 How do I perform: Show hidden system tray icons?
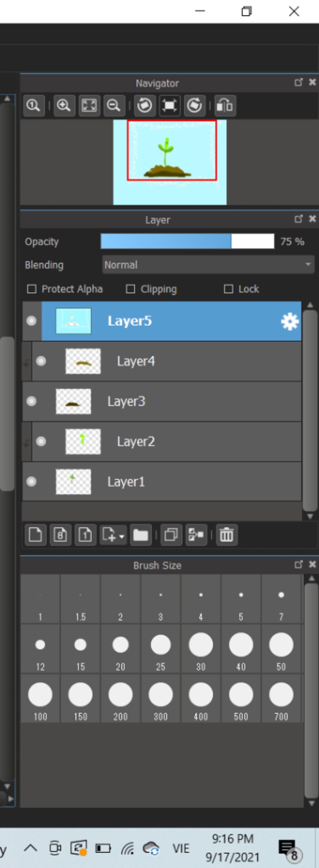[x=30, y=847]
